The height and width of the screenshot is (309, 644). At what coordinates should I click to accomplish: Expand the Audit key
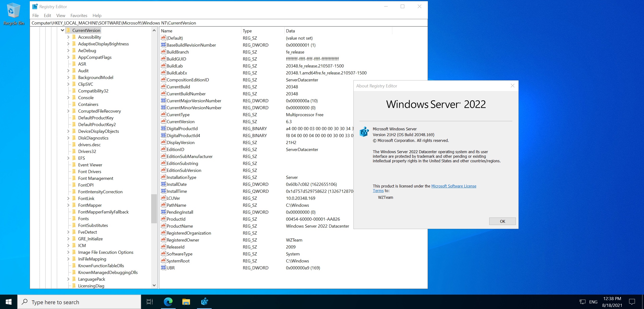click(x=68, y=71)
